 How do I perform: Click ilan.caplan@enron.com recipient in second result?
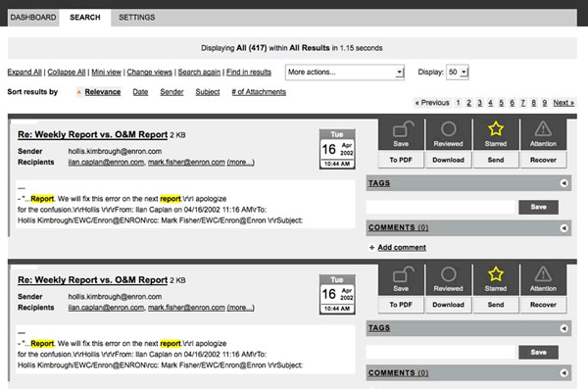click(x=106, y=308)
